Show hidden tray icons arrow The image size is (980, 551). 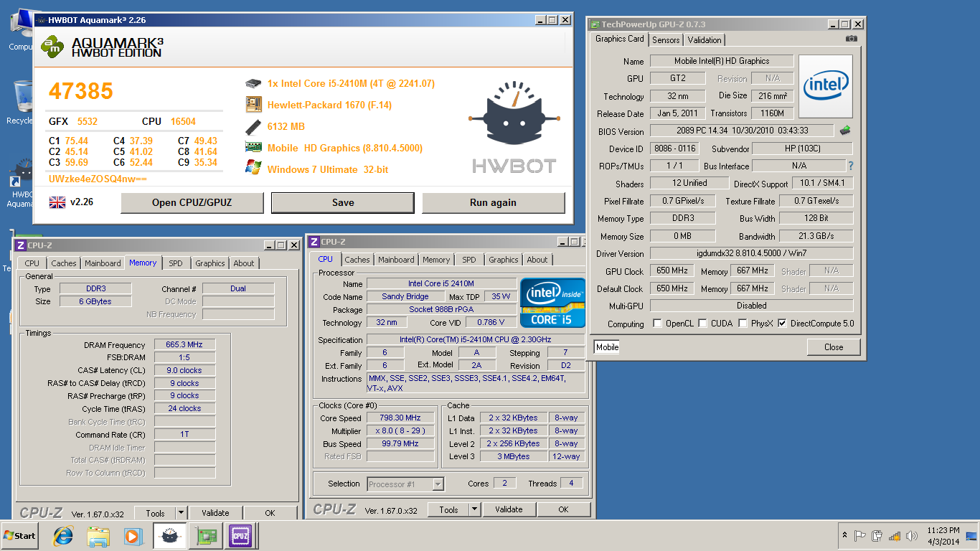[845, 535]
